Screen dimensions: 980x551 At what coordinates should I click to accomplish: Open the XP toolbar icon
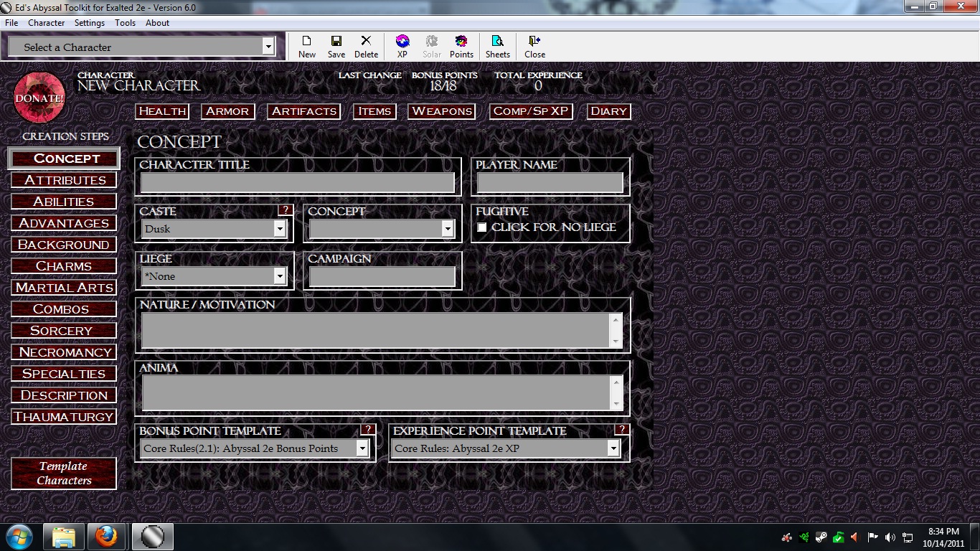click(x=402, y=47)
